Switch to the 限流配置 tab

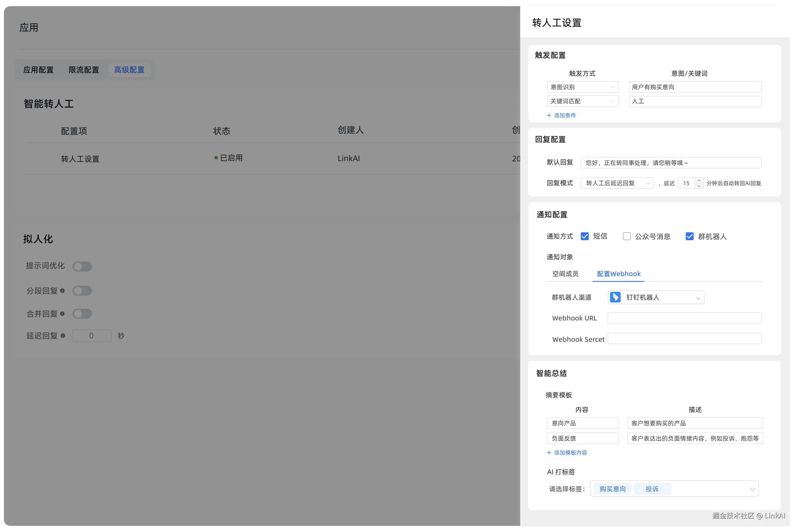click(84, 70)
